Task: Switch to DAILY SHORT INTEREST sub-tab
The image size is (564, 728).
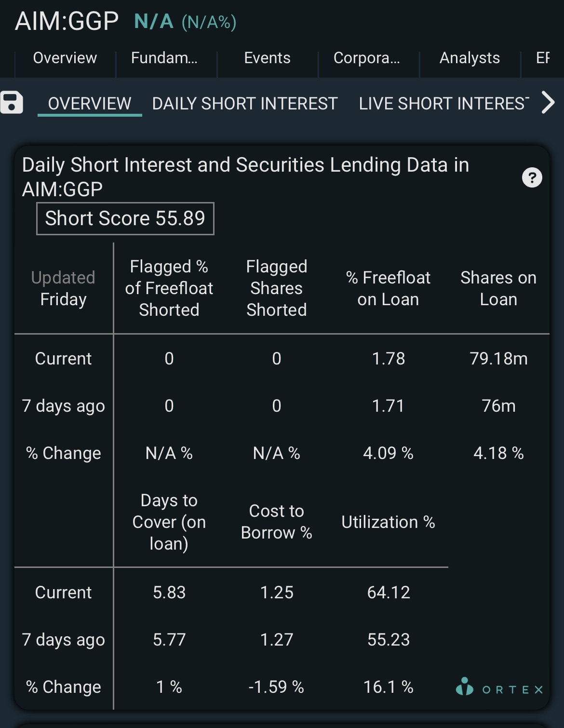Action: (245, 104)
